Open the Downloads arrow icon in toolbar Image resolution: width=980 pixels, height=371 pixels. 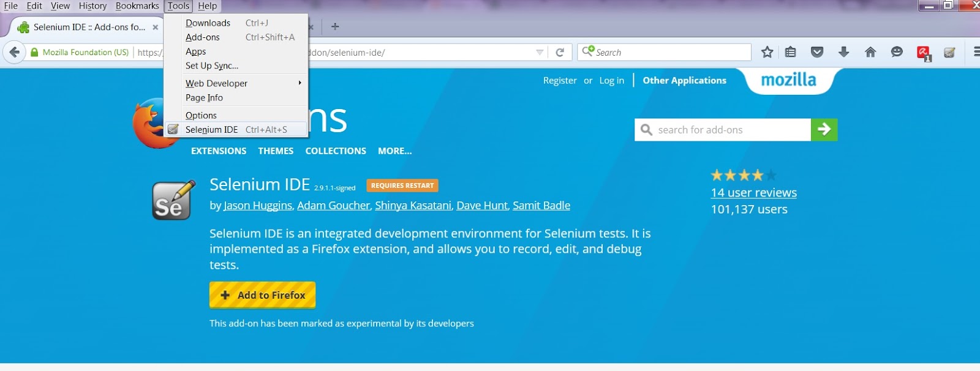coord(844,52)
